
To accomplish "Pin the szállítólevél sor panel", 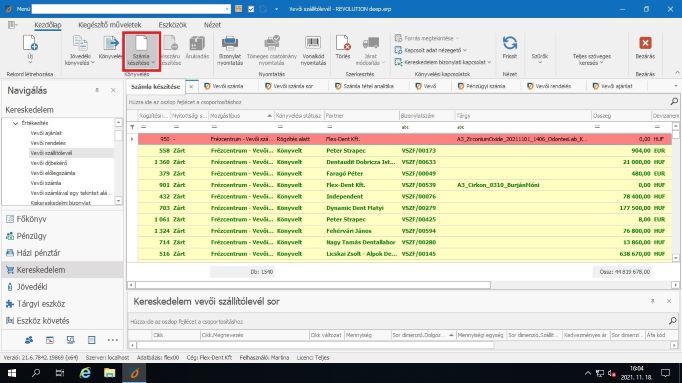I will (652, 301).
